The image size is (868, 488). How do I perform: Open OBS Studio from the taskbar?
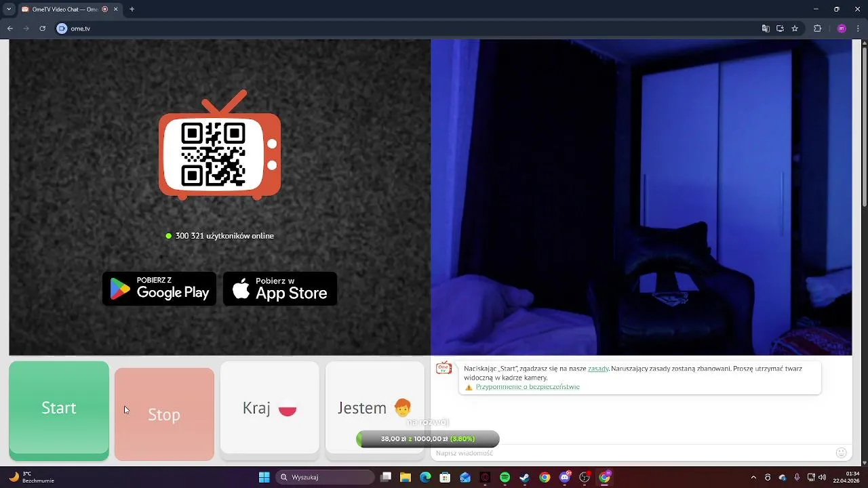click(x=585, y=477)
